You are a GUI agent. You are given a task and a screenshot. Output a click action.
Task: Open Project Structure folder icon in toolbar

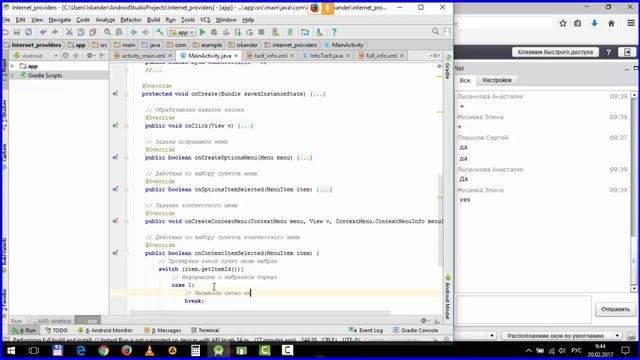coord(304,32)
